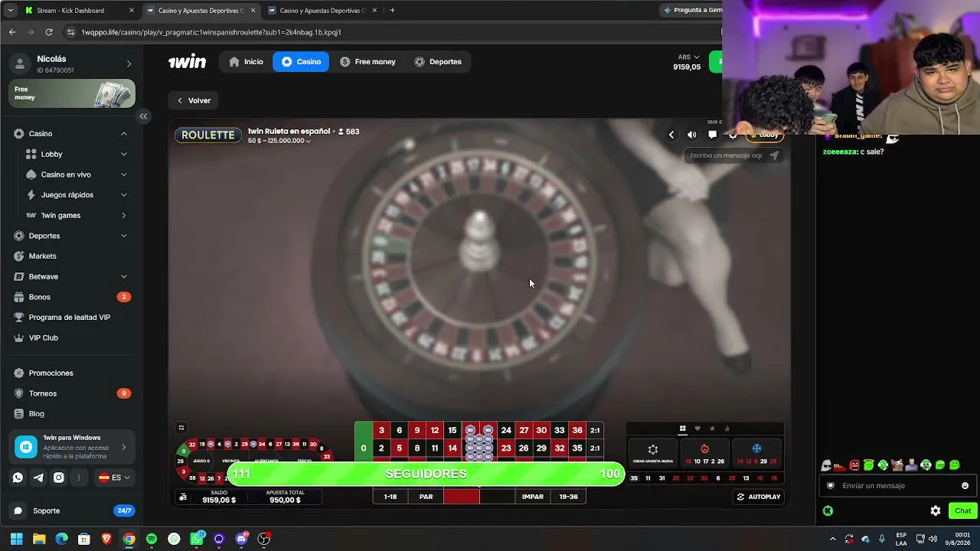
Task: Open the Free money nav tab
Action: 367,61
